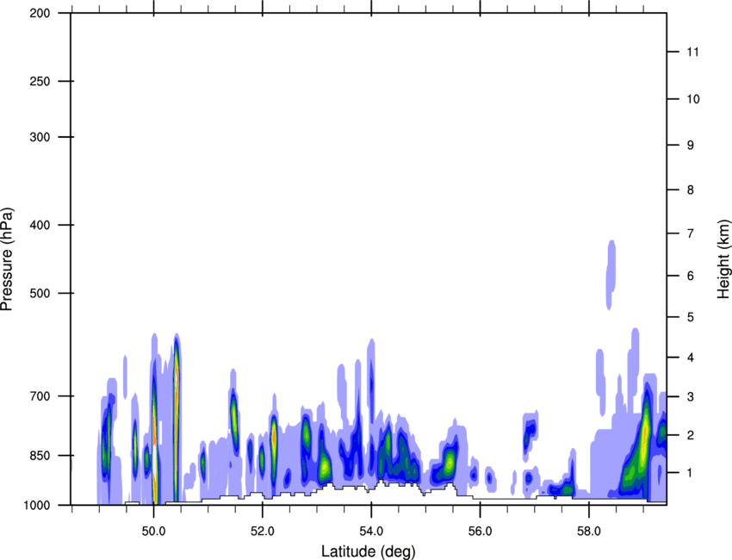Click the 6 km height label
This screenshot has width=732, height=560.
691,276
